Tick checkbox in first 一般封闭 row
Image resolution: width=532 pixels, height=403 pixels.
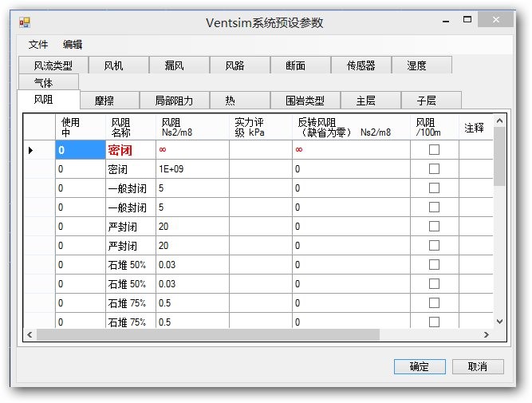[x=434, y=188]
